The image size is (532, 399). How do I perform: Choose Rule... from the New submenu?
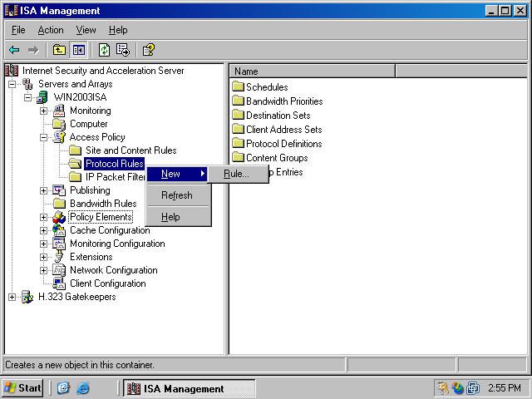pos(238,174)
